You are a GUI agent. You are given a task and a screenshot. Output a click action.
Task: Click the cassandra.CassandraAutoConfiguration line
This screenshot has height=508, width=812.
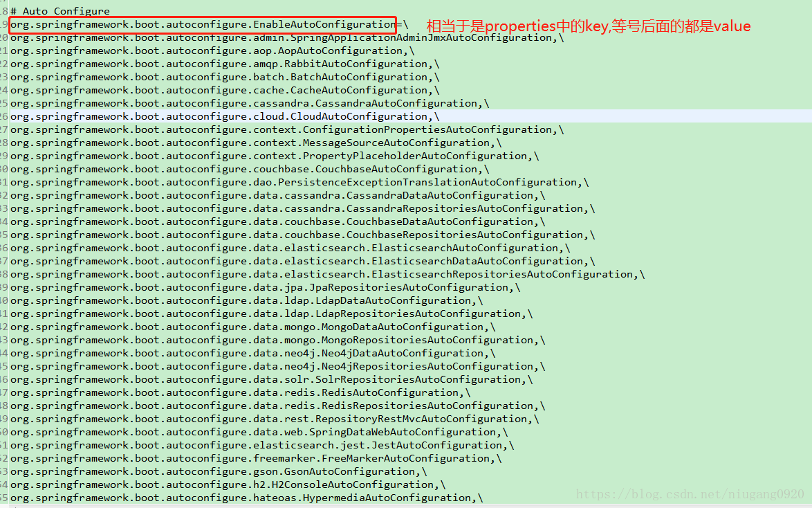coord(250,103)
